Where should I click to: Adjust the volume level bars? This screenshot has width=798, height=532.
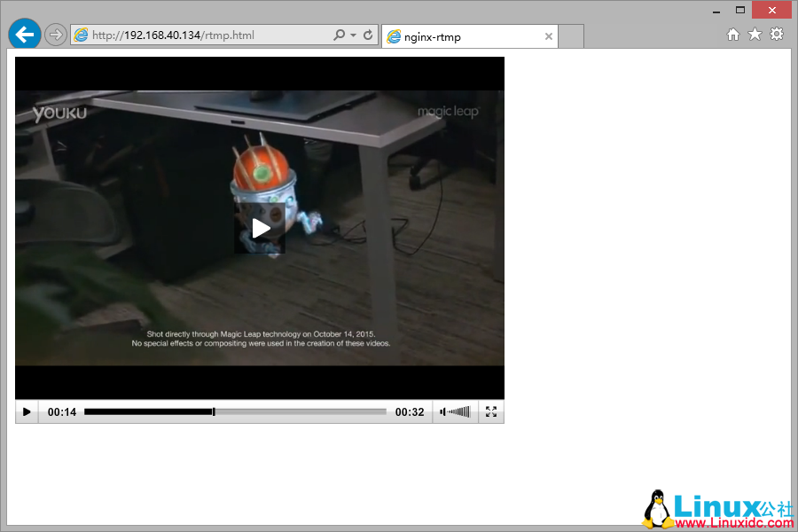tap(459, 411)
